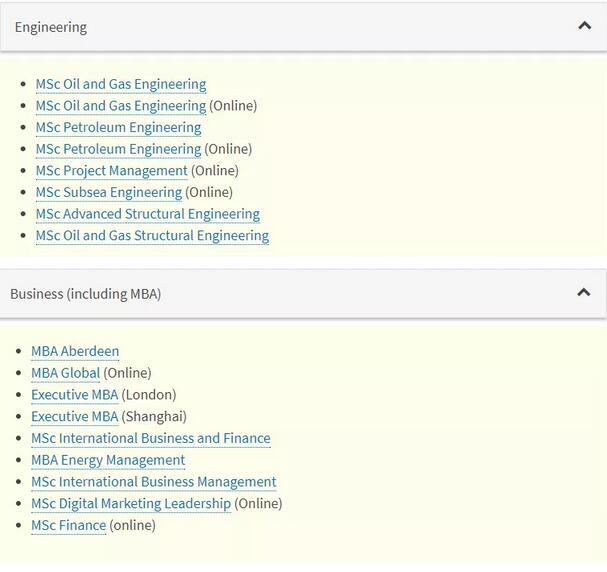Viewport: 607px width, 572px height.
Task: Open the MSc Project Management link
Action: click(x=111, y=171)
